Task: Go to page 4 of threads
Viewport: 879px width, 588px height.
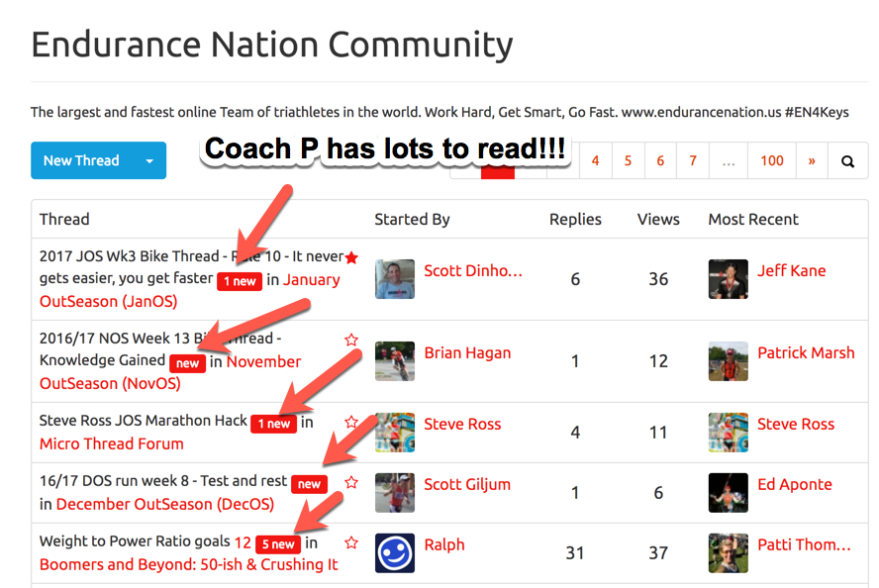Action: point(595,161)
